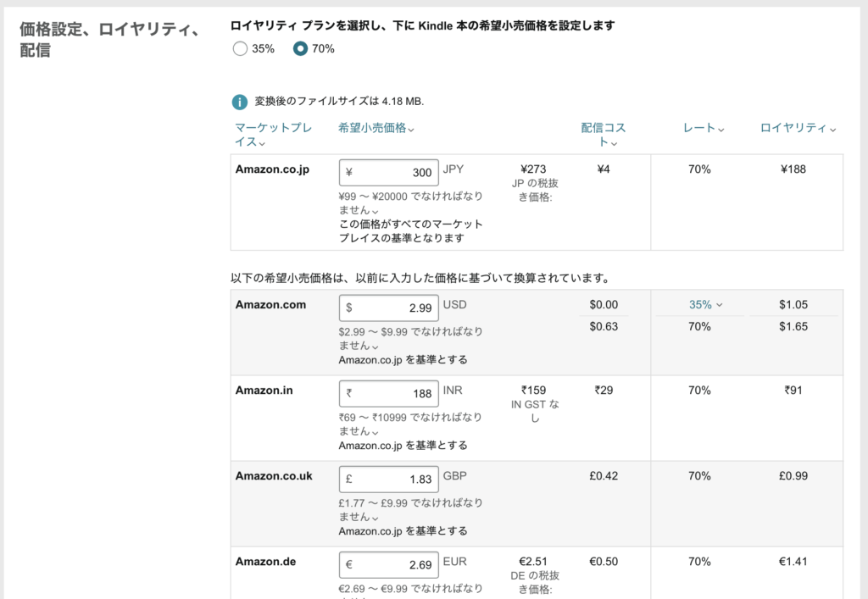This screenshot has height=599, width=868.
Task: Open the 35% rate dropdown for Amazon.com
Action: (x=705, y=305)
